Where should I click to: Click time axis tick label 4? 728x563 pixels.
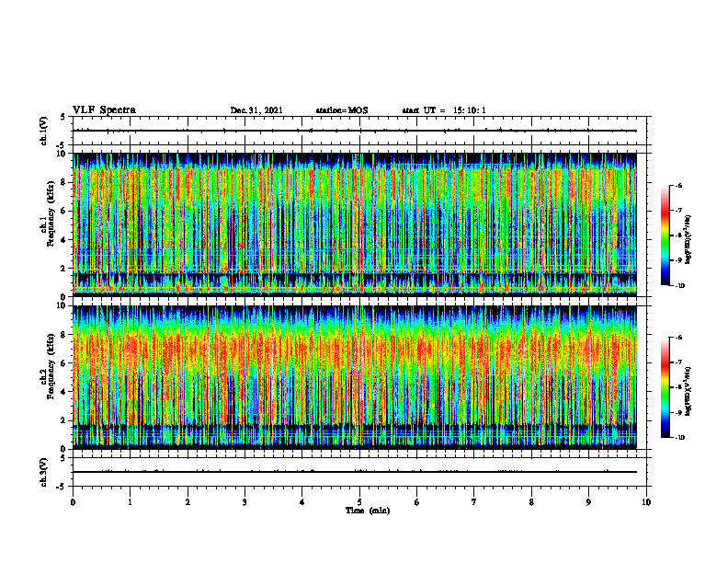point(302,502)
